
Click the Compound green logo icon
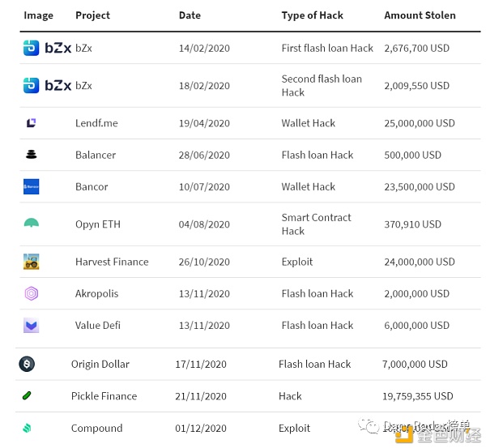click(x=27, y=428)
